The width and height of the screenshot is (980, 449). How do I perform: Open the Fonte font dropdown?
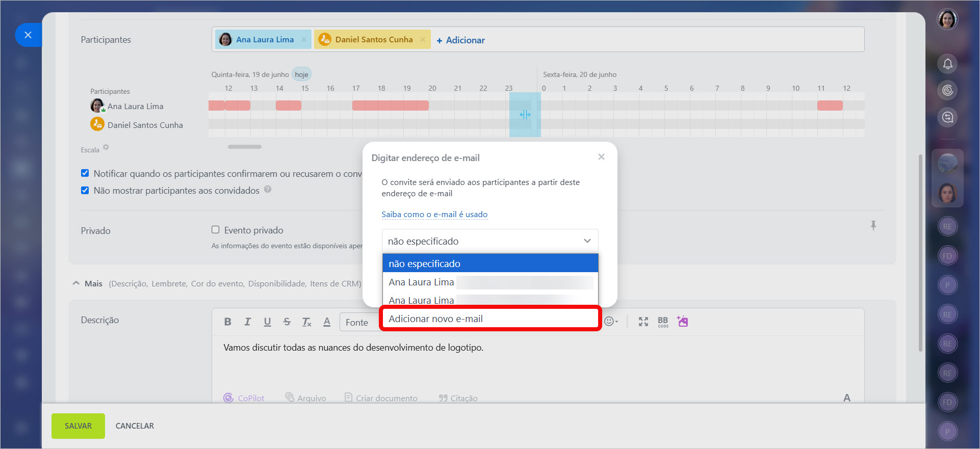(359, 322)
